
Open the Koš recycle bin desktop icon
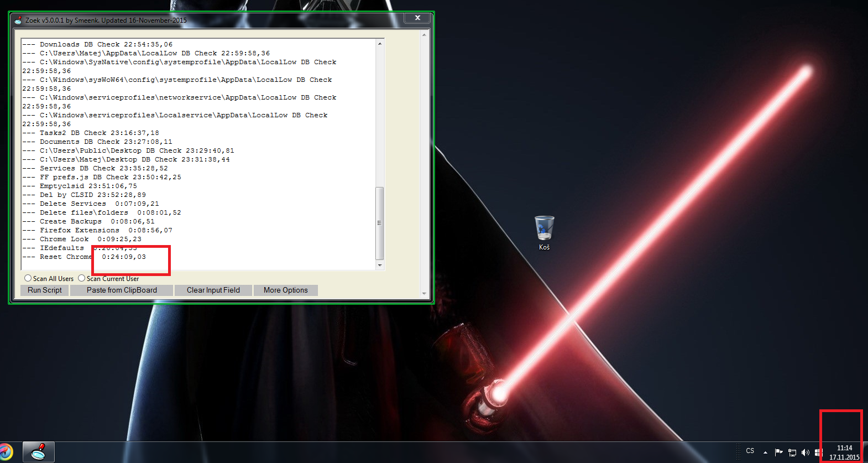click(x=544, y=233)
